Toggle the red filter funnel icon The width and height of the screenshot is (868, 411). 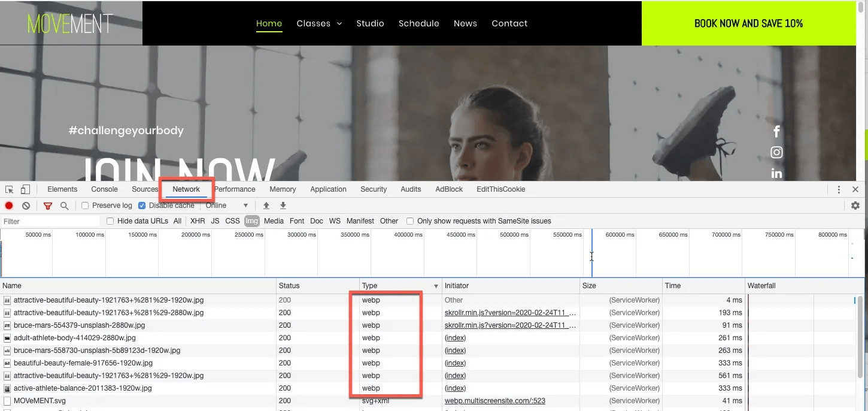pos(48,205)
